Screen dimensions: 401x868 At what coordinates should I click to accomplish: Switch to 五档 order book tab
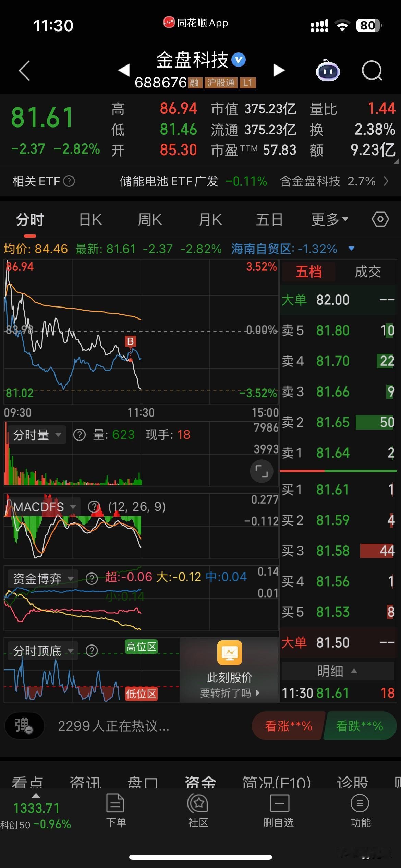click(x=308, y=272)
